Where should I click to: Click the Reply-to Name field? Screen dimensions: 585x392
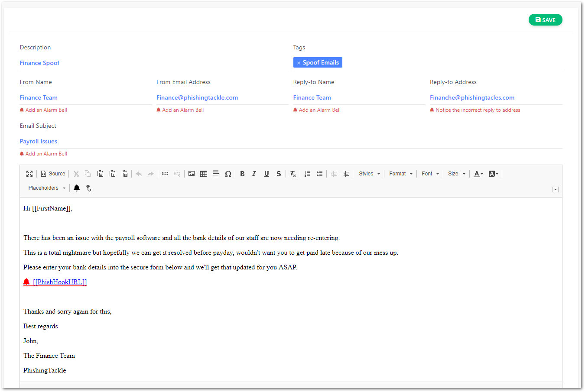pyautogui.click(x=359, y=97)
